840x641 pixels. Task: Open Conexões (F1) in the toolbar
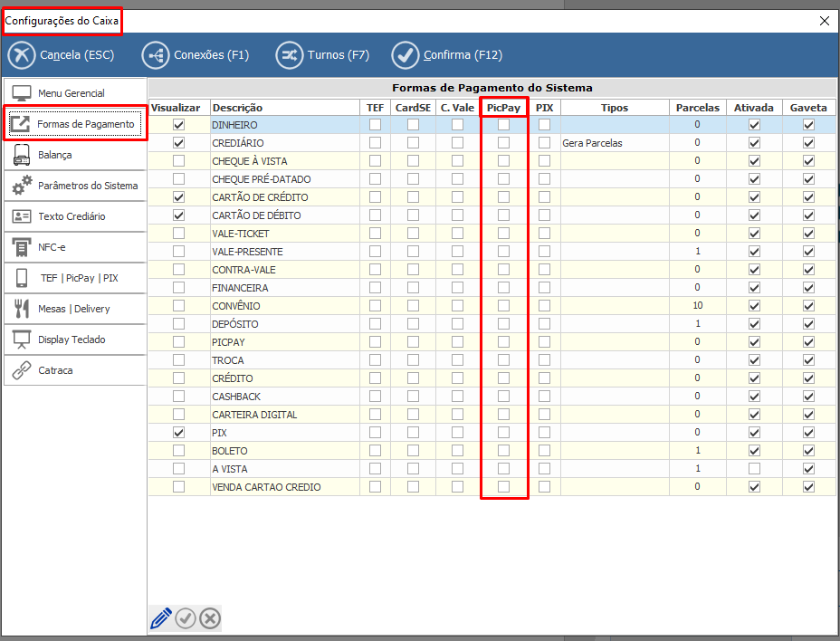196,55
